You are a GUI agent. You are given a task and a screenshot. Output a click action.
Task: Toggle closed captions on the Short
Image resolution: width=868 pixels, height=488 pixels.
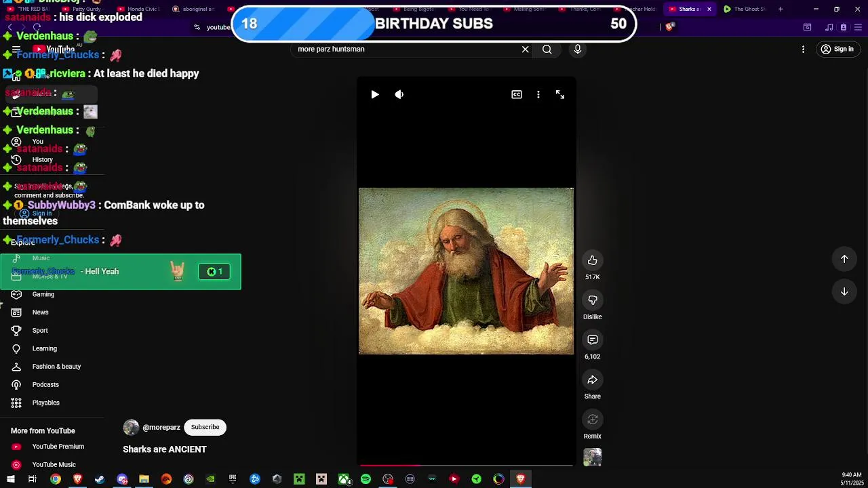[517, 95]
